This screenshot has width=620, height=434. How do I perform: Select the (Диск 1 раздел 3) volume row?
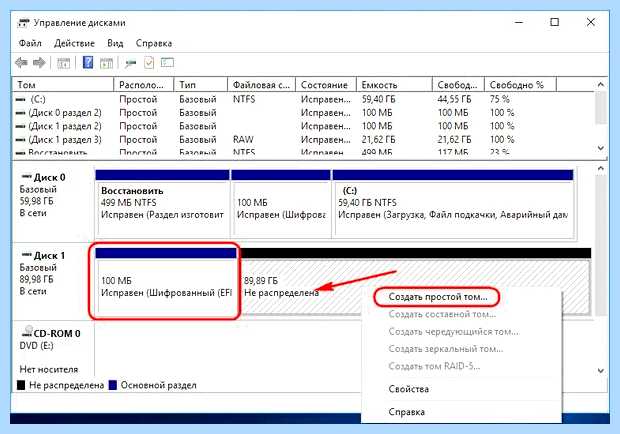pos(304,140)
